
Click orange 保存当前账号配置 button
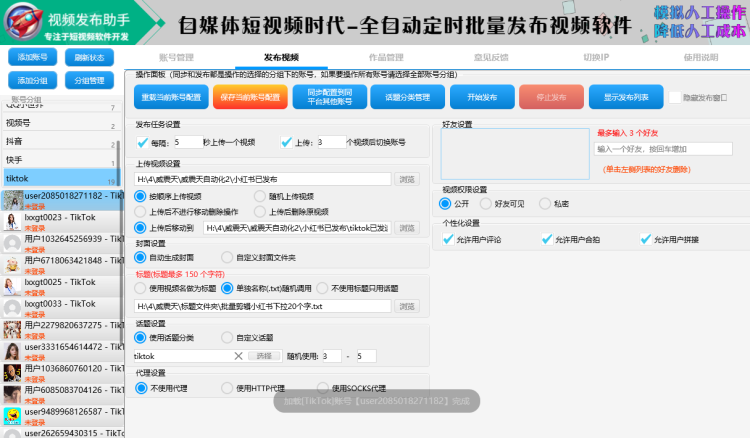pyautogui.click(x=250, y=97)
